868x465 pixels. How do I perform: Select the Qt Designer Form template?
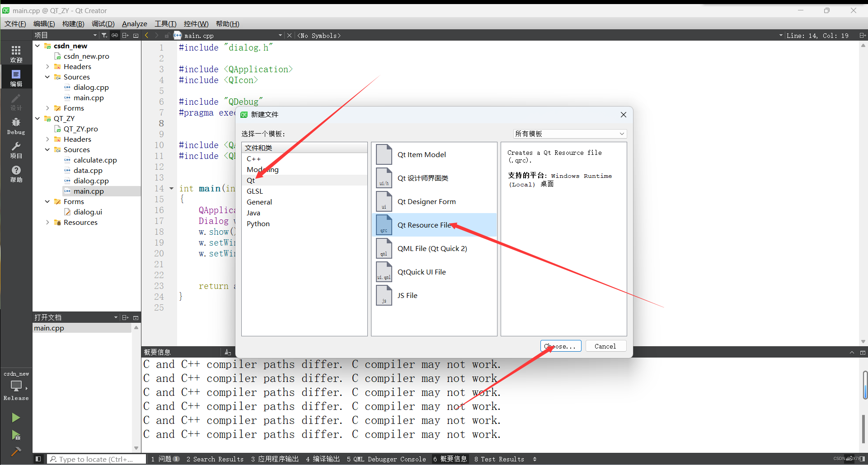[x=434, y=201]
